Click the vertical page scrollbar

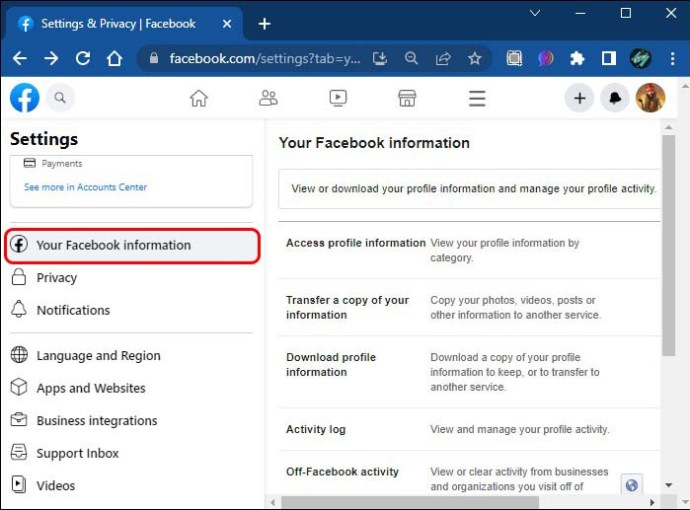click(668, 250)
